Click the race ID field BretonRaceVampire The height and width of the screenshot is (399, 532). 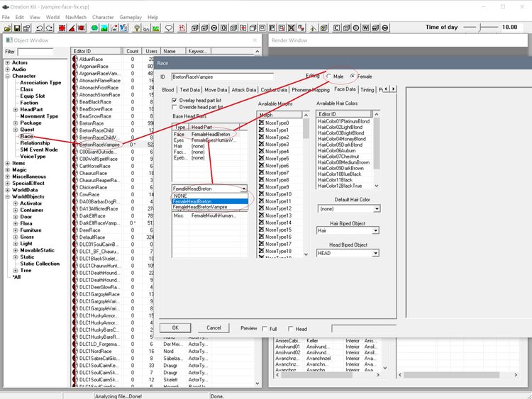click(222, 77)
